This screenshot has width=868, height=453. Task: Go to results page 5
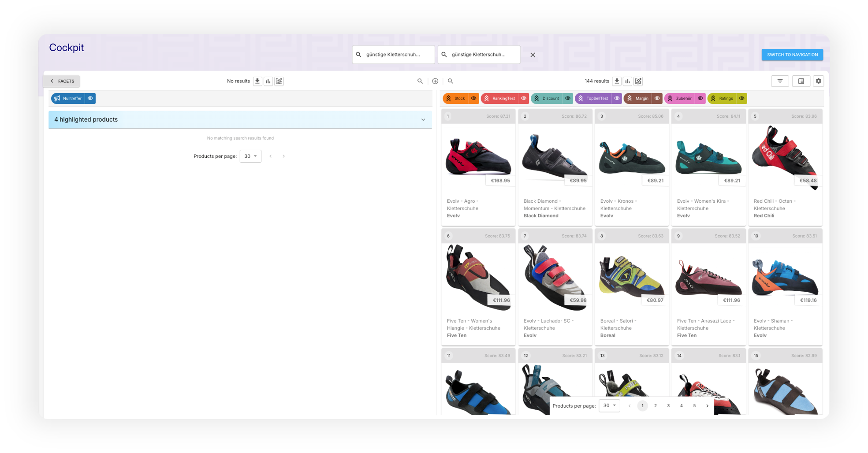click(694, 406)
